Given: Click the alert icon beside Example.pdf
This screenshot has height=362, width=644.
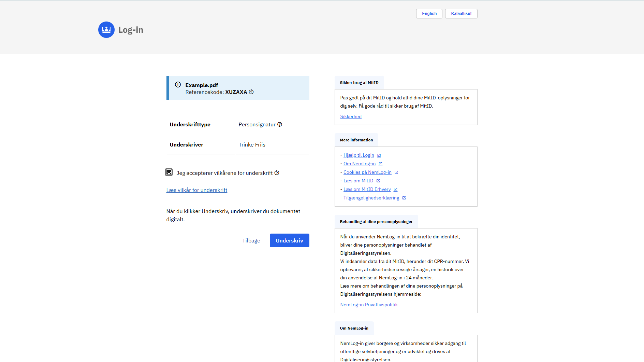Looking at the screenshot, I should [x=178, y=85].
